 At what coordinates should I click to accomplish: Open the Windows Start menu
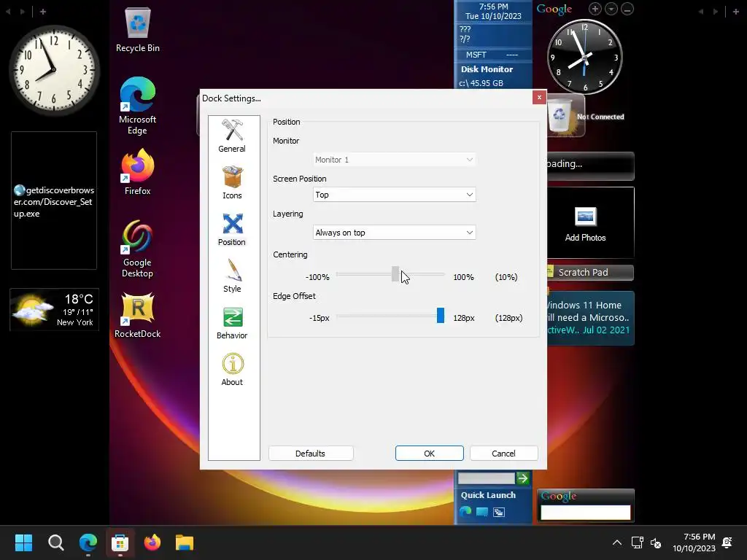point(23,542)
